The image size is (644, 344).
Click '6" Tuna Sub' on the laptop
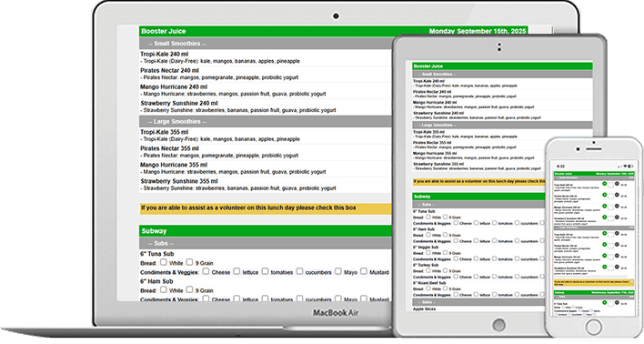(x=156, y=254)
